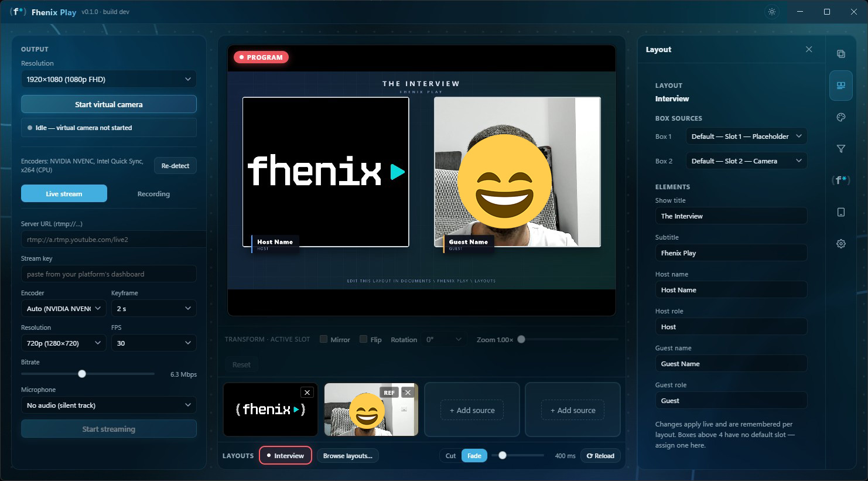
Task: Click the Start streaming button
Action: [109, 429]
